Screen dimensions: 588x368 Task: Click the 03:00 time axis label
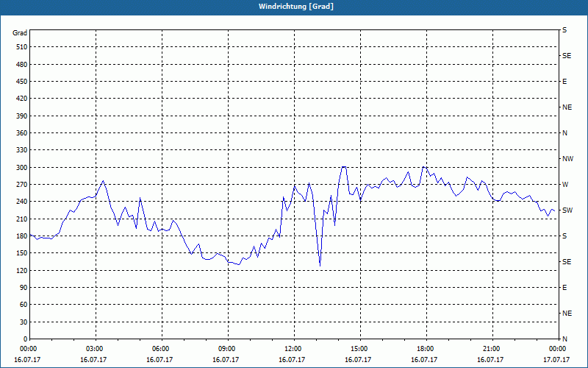coord(95,349)
